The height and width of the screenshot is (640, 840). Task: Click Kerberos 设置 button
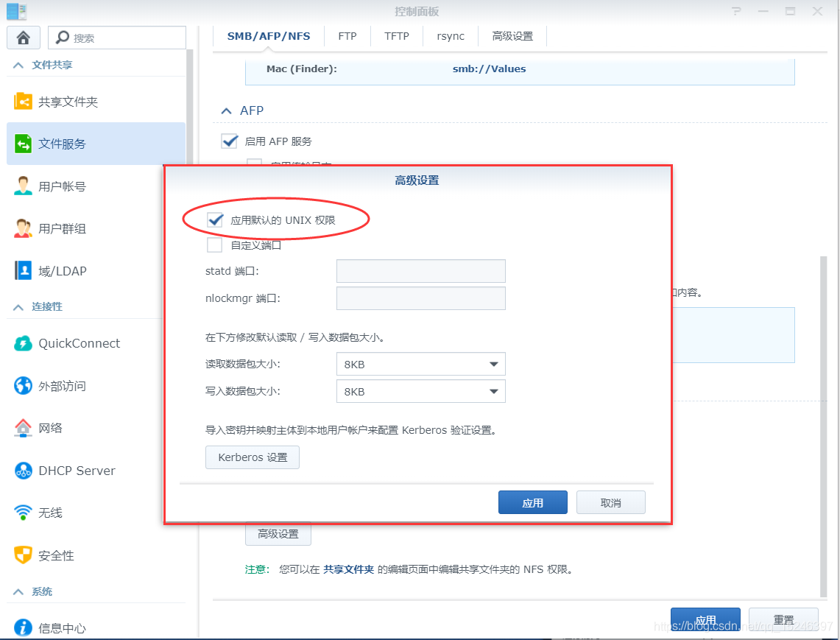pos(253,457)
